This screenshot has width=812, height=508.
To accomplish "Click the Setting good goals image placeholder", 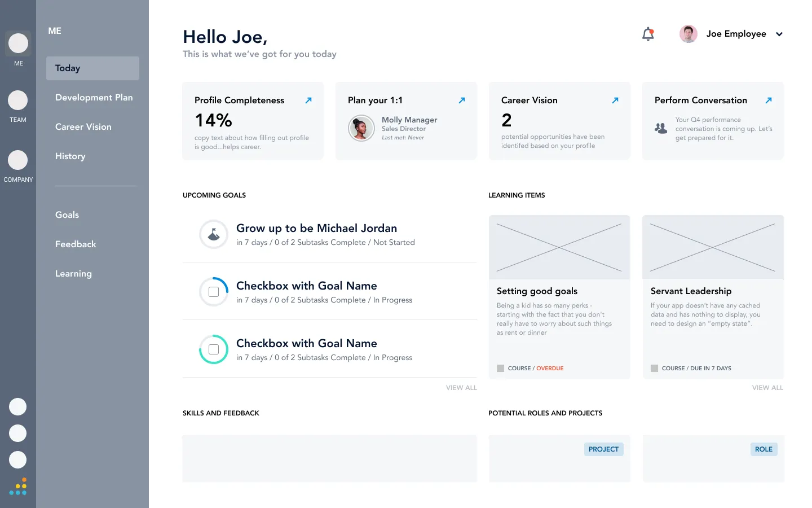I will coord(559,247).
